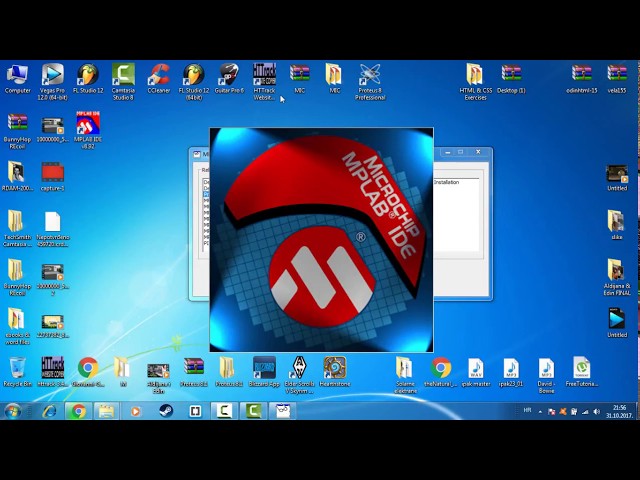This screenshot has width=640, height=480.
Task: Select the MIC WinRAR archive icon
Action: [x=300, y=80]
